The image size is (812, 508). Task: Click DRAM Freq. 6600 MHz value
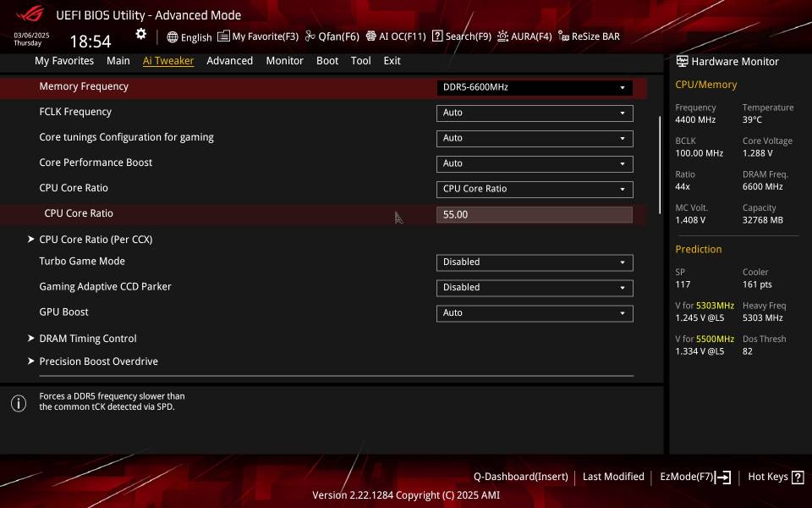pyautogui.click(x=763, y=186)
